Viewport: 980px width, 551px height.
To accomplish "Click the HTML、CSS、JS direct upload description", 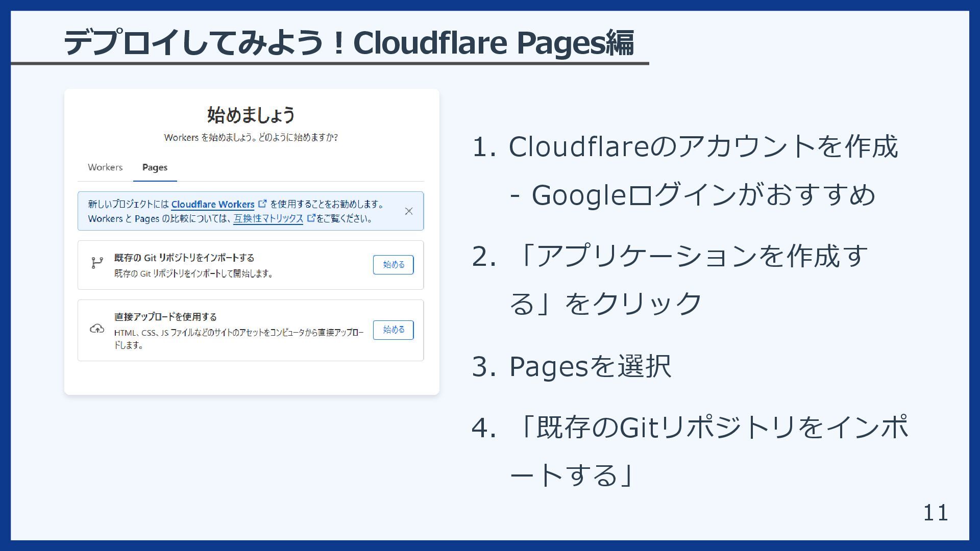I will 239,339.
